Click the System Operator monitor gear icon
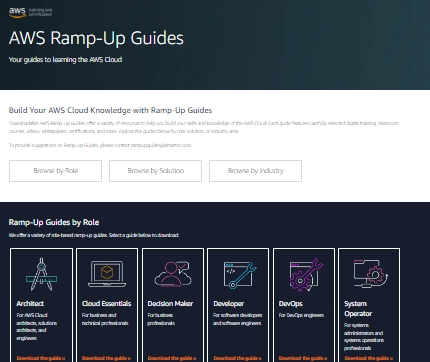The width and height of the screenshot is (430, 362). (x=371, y=274)
